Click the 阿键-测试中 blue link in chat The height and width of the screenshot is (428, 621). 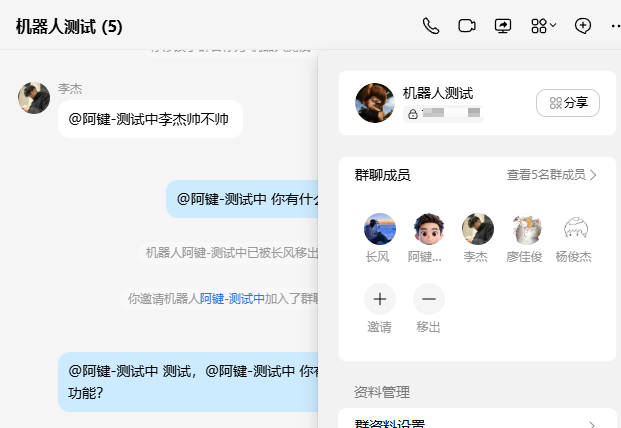coord(232,299)
